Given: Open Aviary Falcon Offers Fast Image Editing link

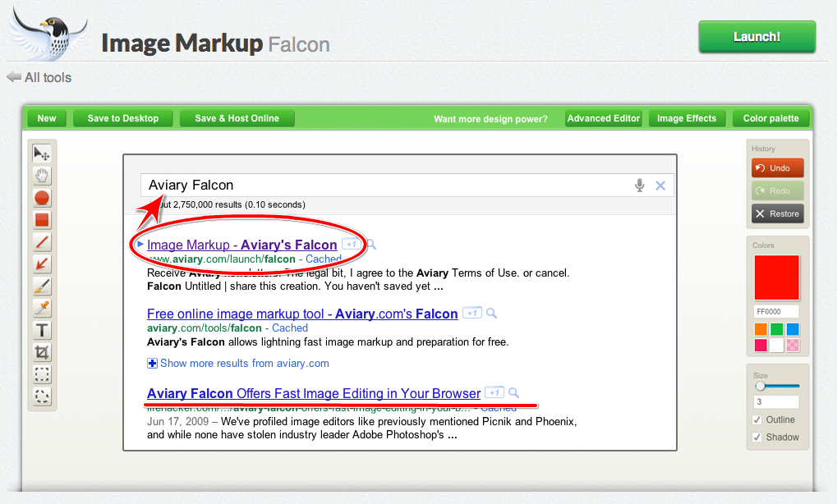Looking at the screenshot, I should (x=313, y=394).
